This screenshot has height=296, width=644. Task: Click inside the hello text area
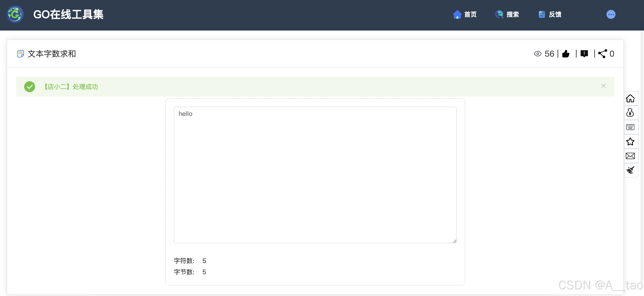315,175
